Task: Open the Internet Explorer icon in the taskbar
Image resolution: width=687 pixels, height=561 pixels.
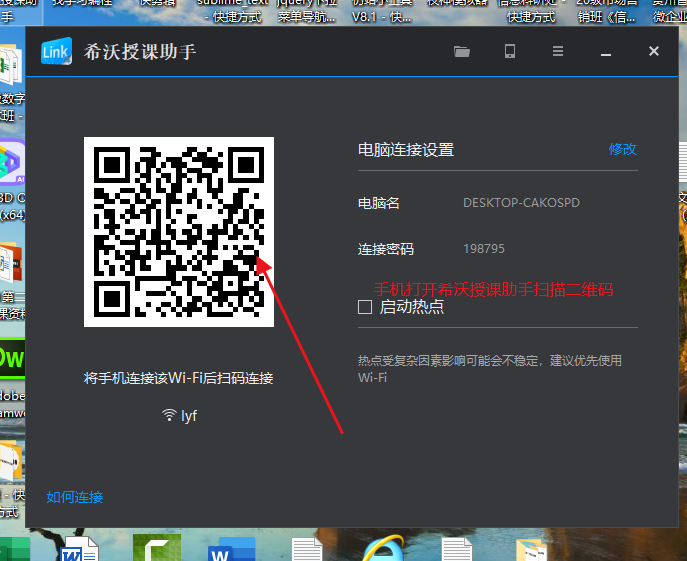Action: (383, 548)
